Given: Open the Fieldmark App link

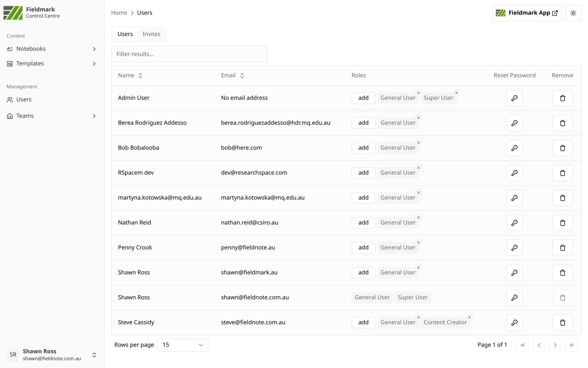Looking at the screenshot, I should 526,13.
